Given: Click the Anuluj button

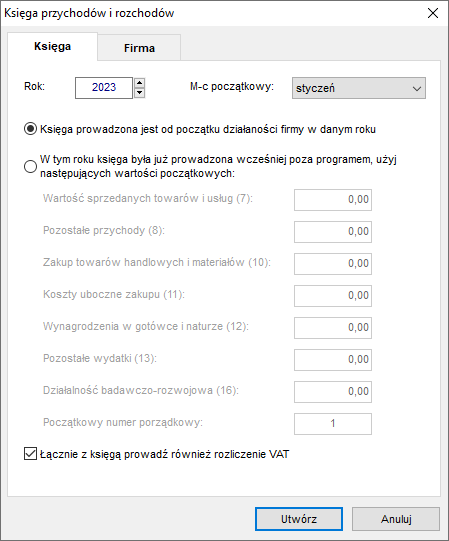Looking at the screenshot, I should (396, 519).
